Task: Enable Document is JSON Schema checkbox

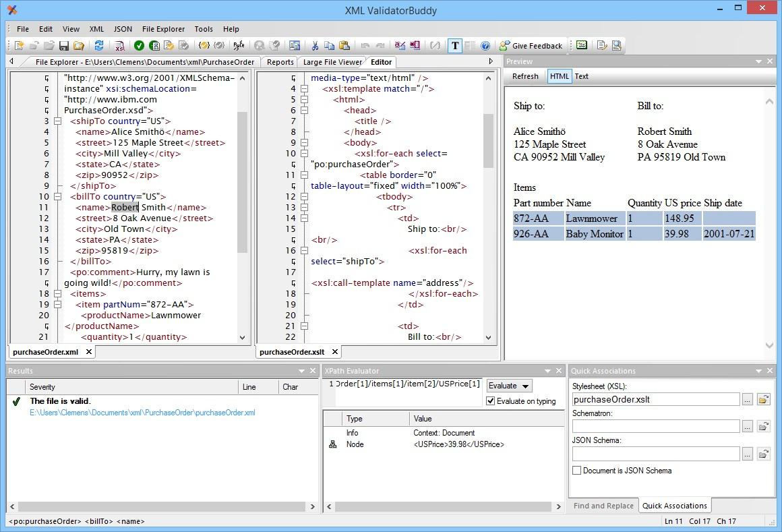Action: pos(576,471)
